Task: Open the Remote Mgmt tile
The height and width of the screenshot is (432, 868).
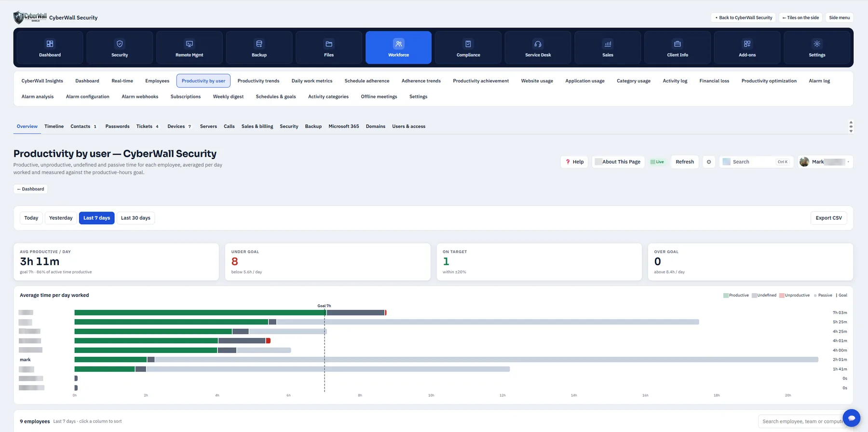Action: pyautogui.click(x=190, y=47)
